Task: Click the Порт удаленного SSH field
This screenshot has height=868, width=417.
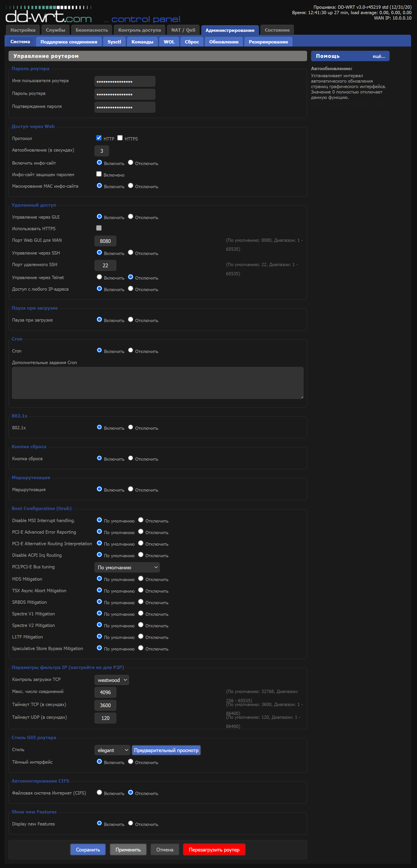Action: point(105,265)
